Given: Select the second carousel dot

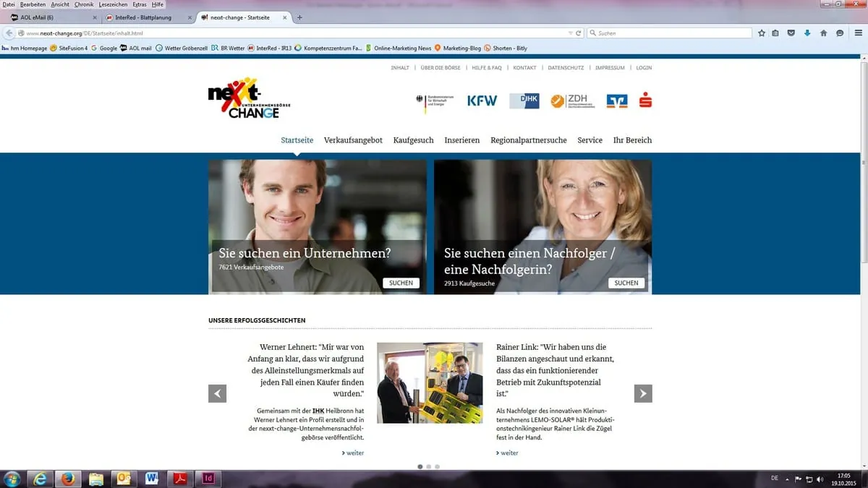Looking at the screenshot, I should coord(428,466).
